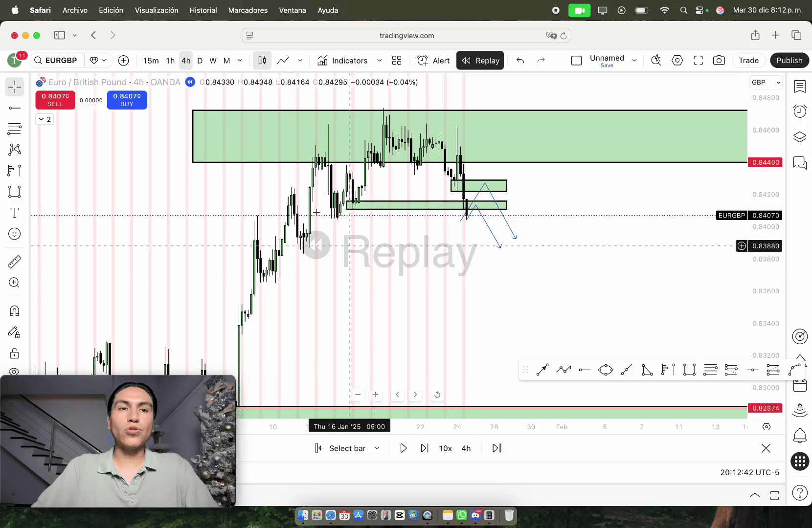Select the Text drawing tool
The width and height of the screenshot is (812, 528).
pos(14,213)
